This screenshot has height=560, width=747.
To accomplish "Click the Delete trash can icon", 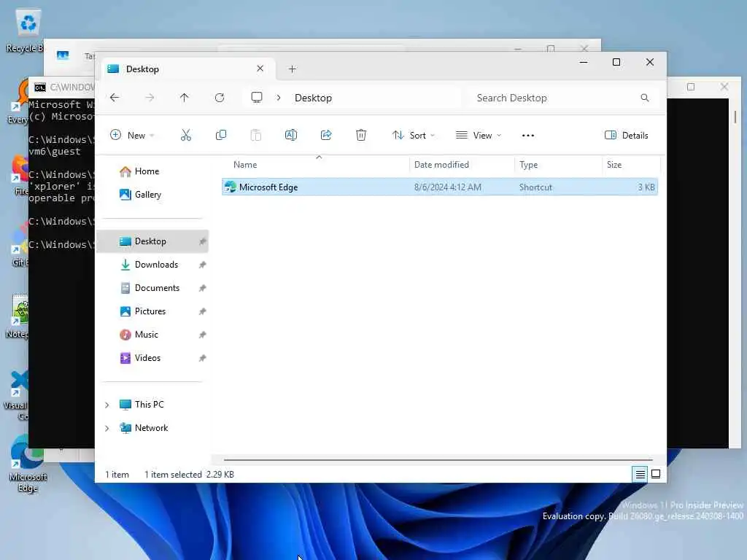I will 361,135.
